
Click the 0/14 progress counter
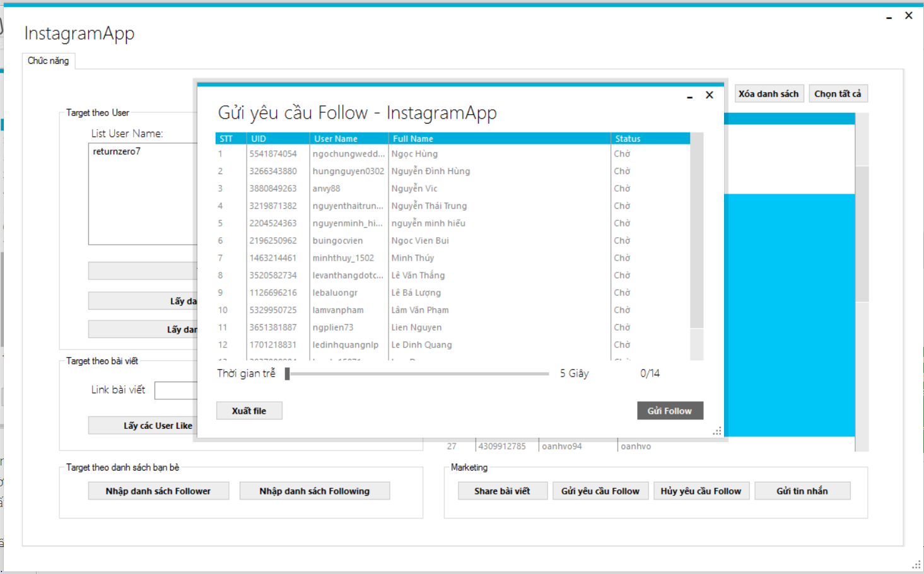(x=650, y=373)
